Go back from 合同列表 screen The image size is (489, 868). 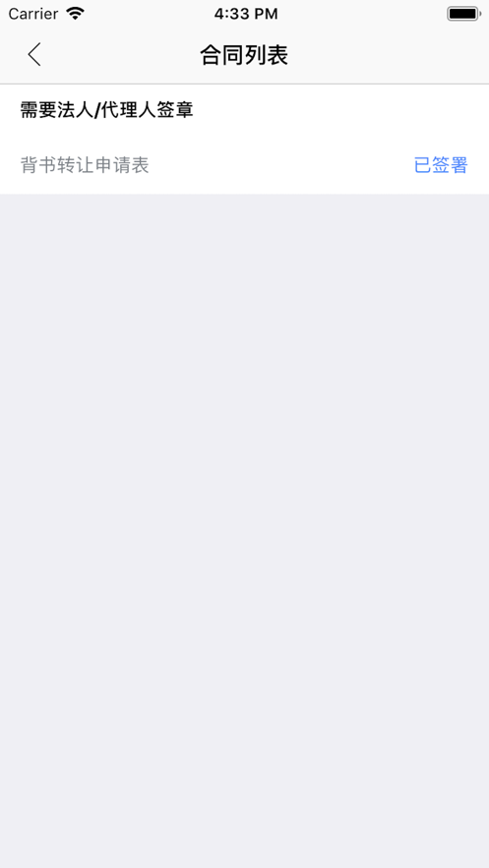34,55
